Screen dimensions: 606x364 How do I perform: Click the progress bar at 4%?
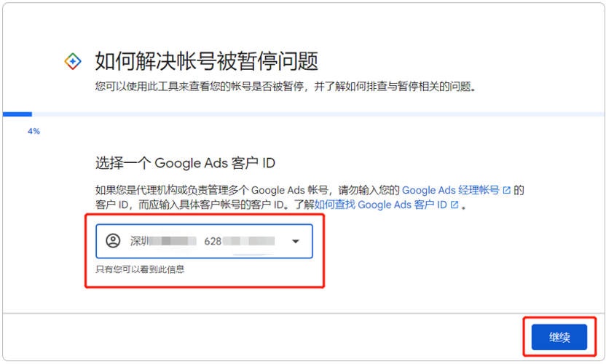coord(304,114)
